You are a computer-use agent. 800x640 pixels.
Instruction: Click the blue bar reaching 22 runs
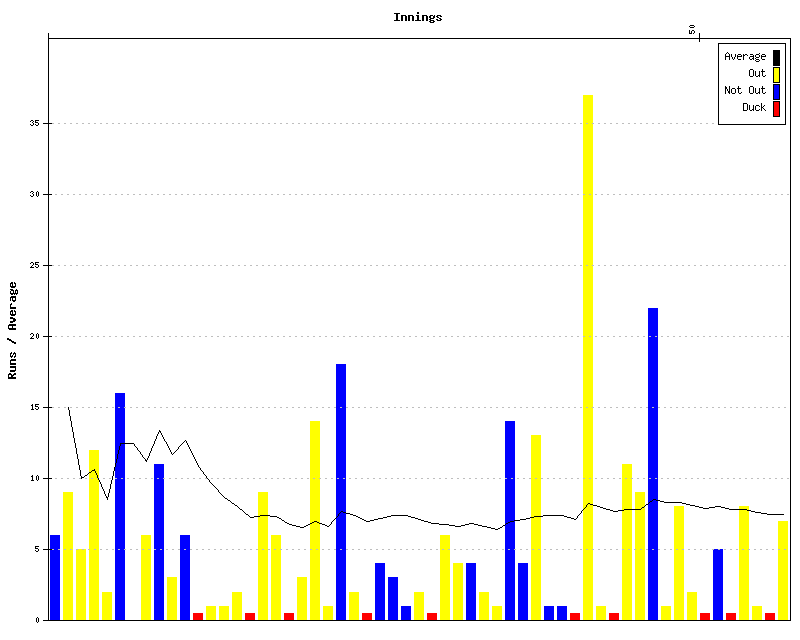(653, 464)
